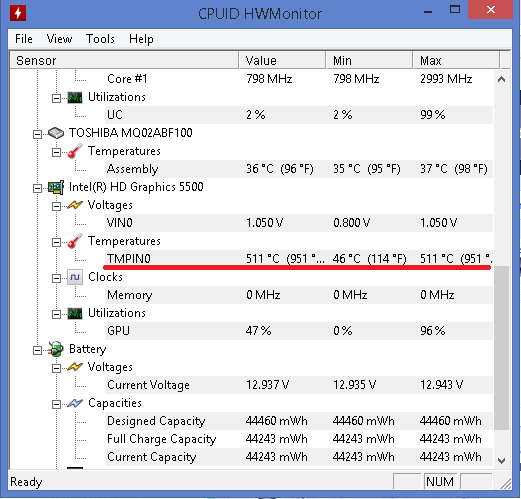The image size is (521, 499).
Task: Click the GPU Voltages lightning icon
Action: pyautogui.click(x=75, y=205)
